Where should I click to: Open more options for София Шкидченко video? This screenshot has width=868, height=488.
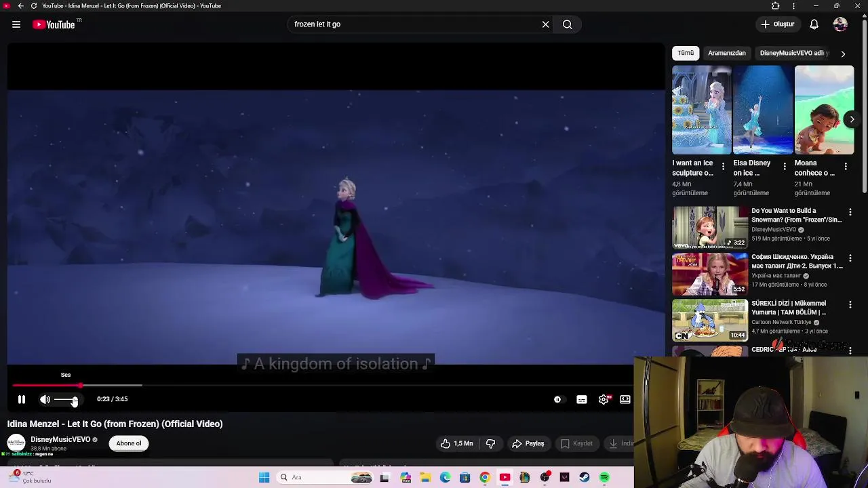(x=850, y=258)
